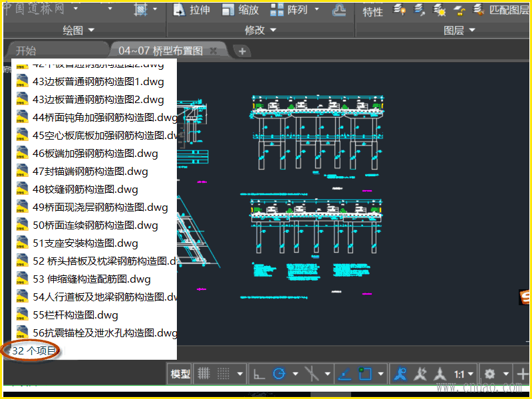Screen dimensions: 532x399
Task: Select the Hatch tool icon in Draw panel
Action: [x=140, y=9]
